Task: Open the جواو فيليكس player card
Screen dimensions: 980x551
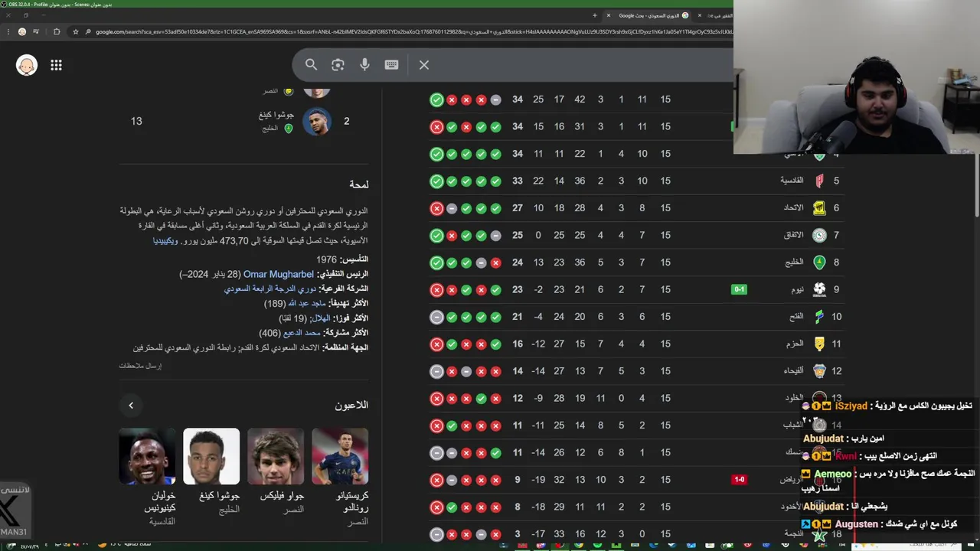Action: point(276,471)
